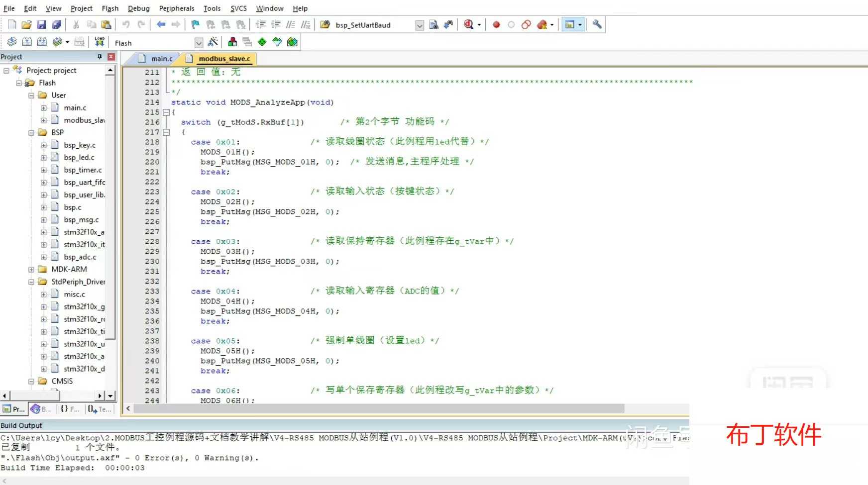Collapse the User folder in project tree
This screenshot has width=868, height=485.
tap(31, 95)
